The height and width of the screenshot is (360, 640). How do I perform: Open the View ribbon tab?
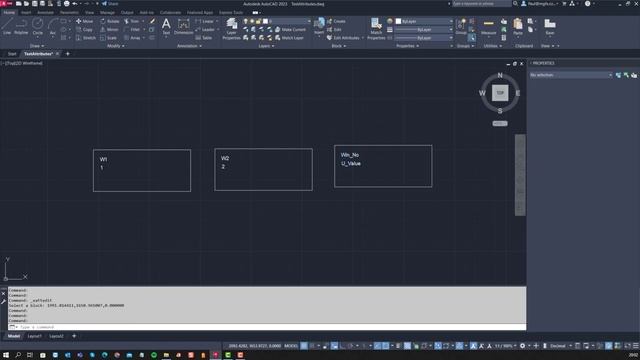pyautogui.click(x=89, y=13)
